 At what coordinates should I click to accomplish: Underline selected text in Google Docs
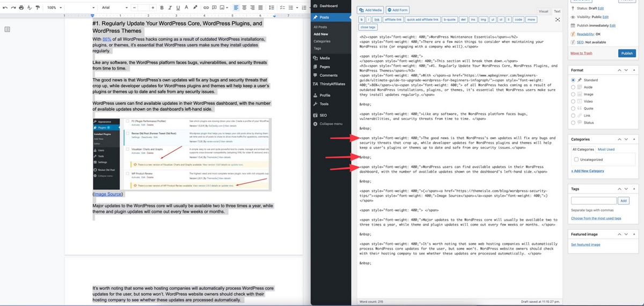click(x=178, y=8)
